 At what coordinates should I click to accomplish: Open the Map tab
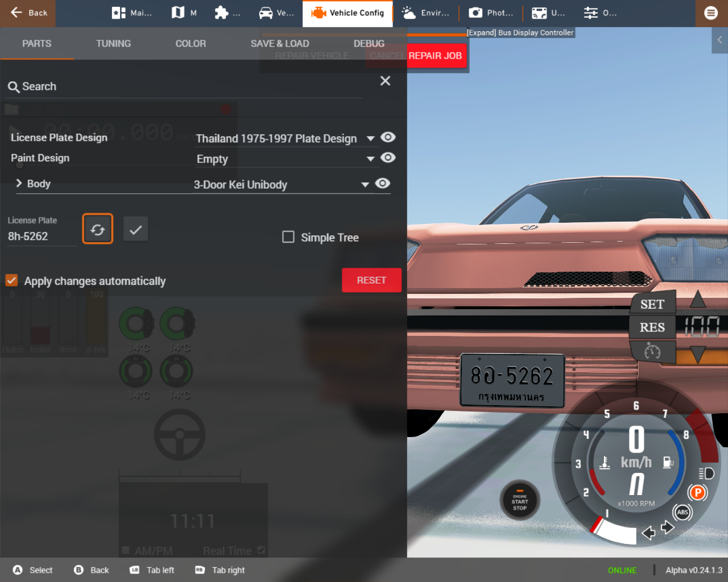tap(184, 13)
